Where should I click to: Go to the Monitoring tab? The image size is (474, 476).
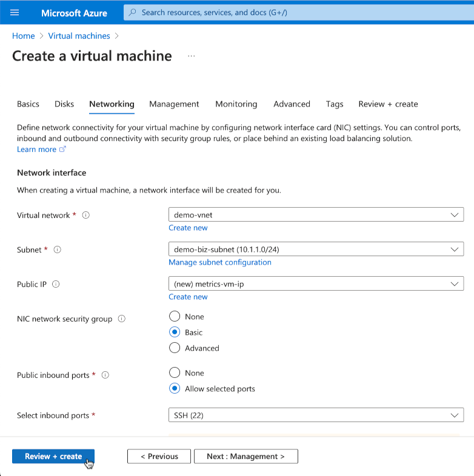click(x=236, y=104)
